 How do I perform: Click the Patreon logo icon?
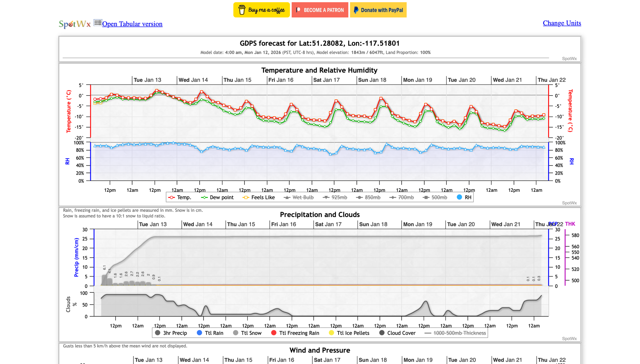tap(298, 10)
